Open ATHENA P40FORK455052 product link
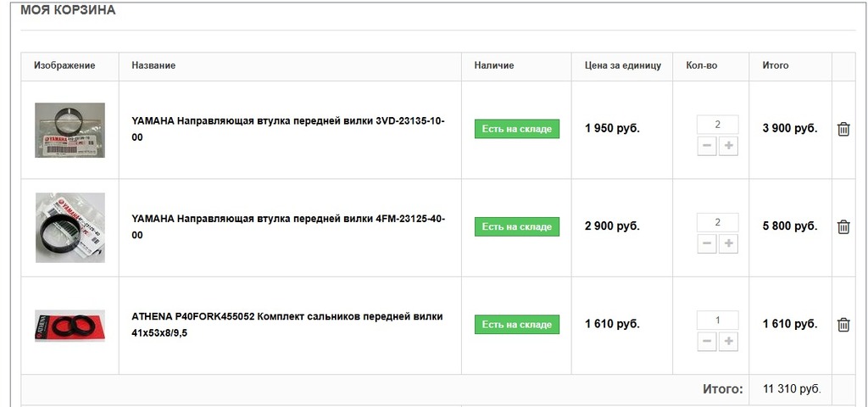The width and height of the screenshot is (868, 407). pos(287,325)
